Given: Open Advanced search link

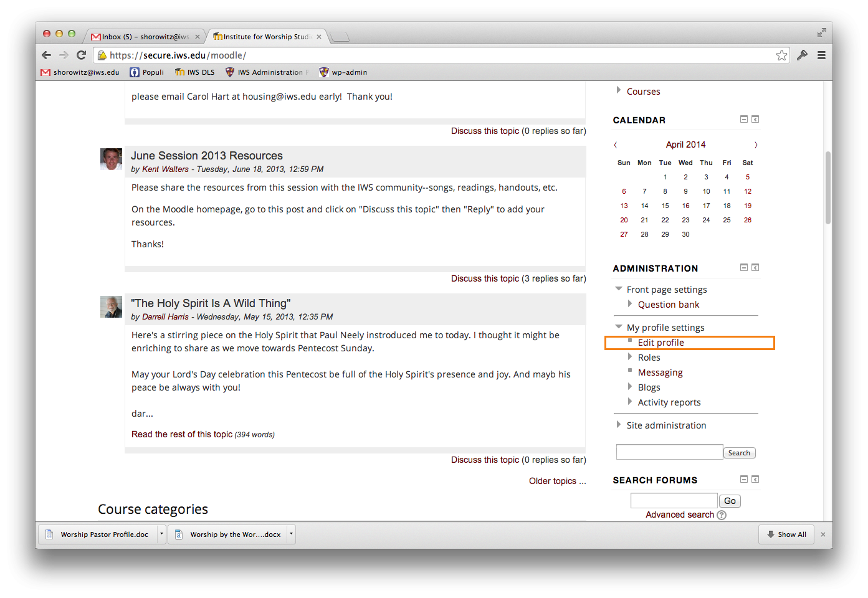Looking at the screenshot, I should pyautogui.click(x=680, y=515).
